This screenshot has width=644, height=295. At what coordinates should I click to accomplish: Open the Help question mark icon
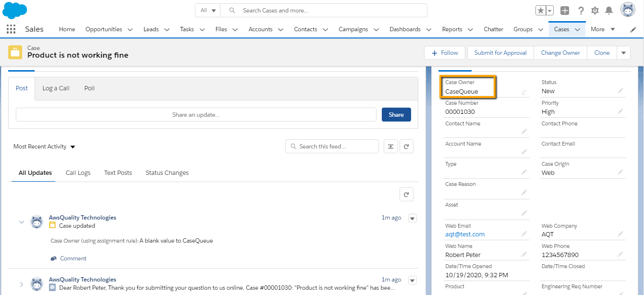(x=581, y=11)
